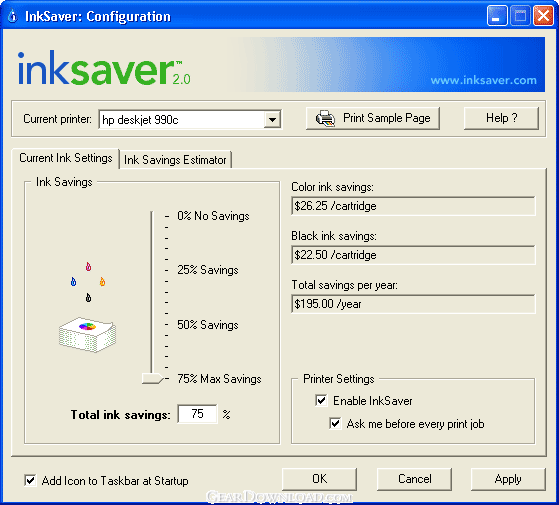Click the blue ink drop icon
Image resolution: width=559 pixels, height=505 pixels.
tap(73, 282)
